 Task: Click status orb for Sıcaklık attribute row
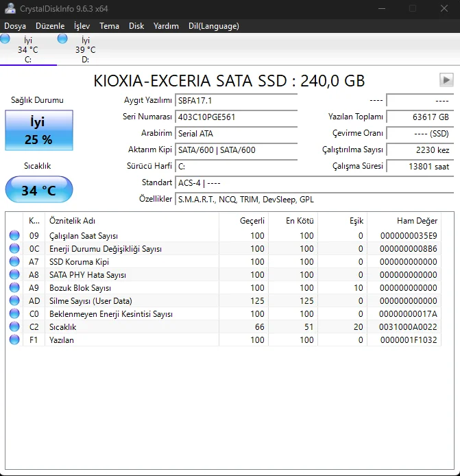pos(14,327)
